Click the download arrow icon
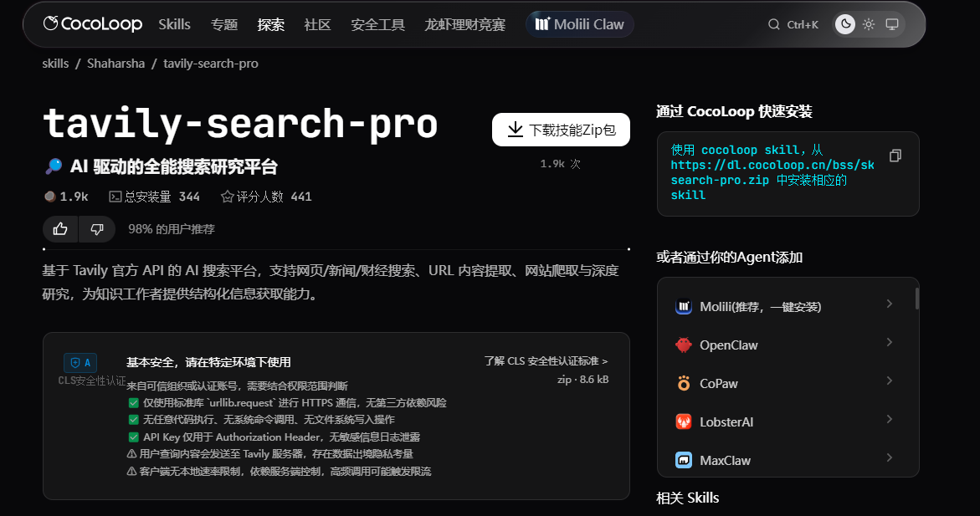980x516 pixels. 515,130
